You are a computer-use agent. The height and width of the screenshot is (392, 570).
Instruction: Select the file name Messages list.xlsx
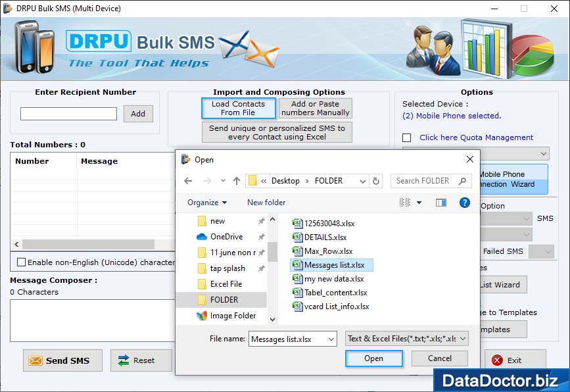coord(335,265)
